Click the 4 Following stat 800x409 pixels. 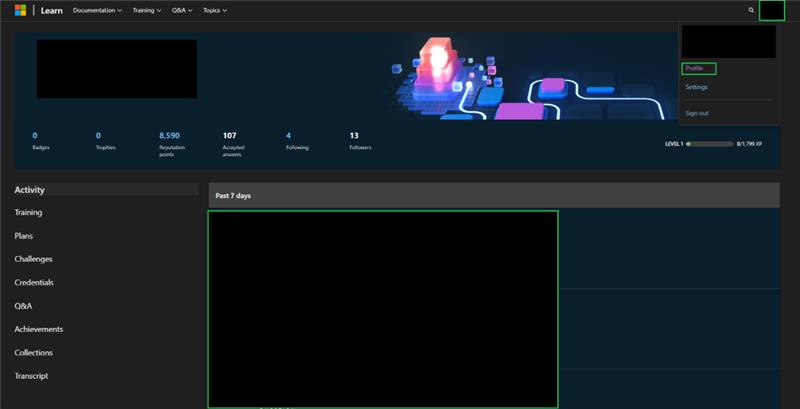(x=297, y=141)
